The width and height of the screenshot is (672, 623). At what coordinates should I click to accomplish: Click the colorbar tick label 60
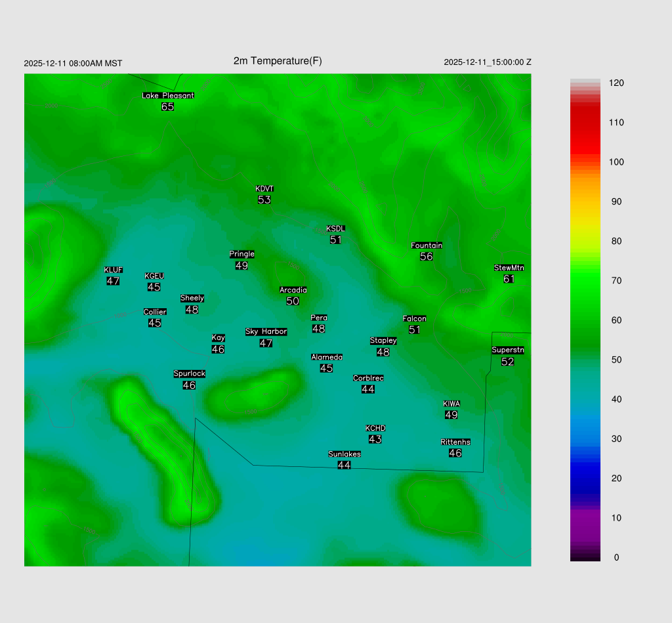[x=616, y=320]
